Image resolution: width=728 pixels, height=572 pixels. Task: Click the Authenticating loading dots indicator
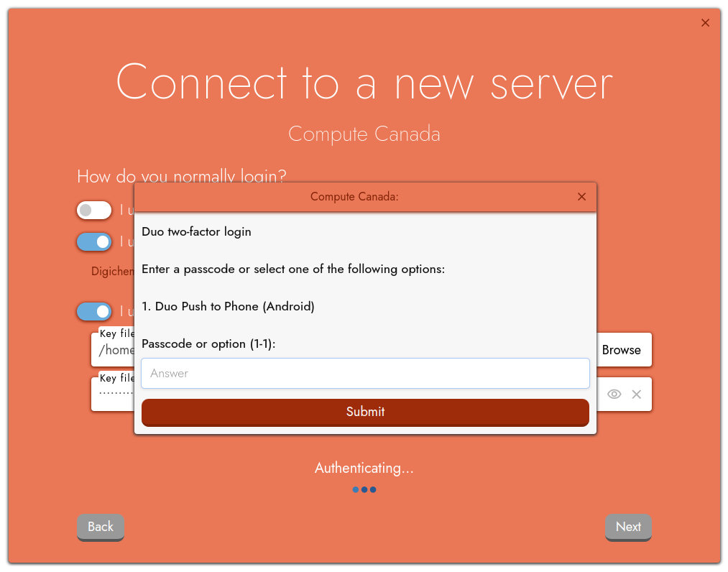pyautogui.click(x=364, y=489)
